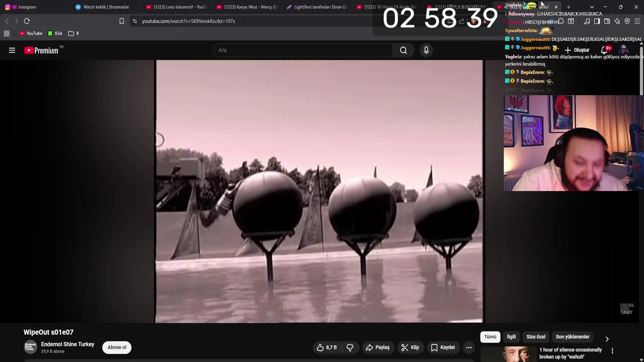Open the YouTube bookmark

[31, 33]
